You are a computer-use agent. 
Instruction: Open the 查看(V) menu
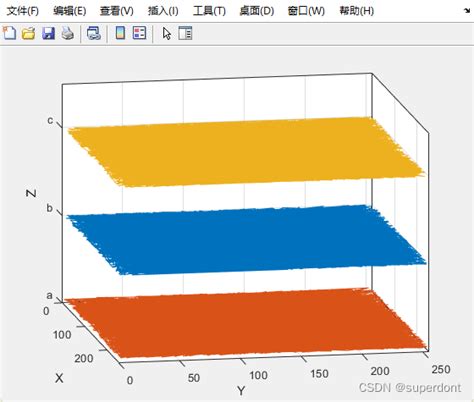117,11
